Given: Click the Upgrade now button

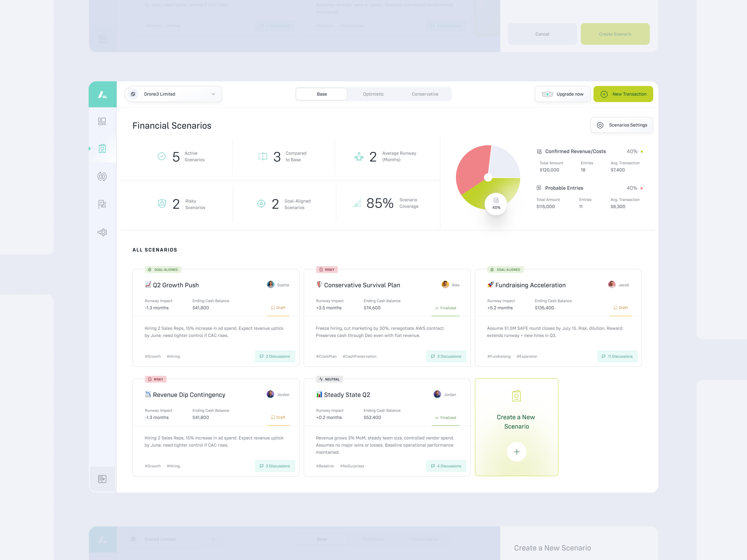Looking at the screenshot, I should (x=563, y=94).
